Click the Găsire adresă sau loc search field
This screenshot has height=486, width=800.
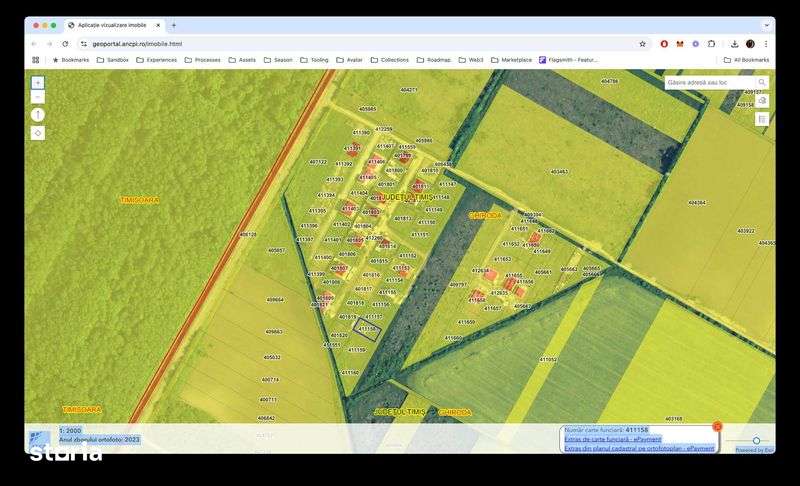(x=710, y=82)
